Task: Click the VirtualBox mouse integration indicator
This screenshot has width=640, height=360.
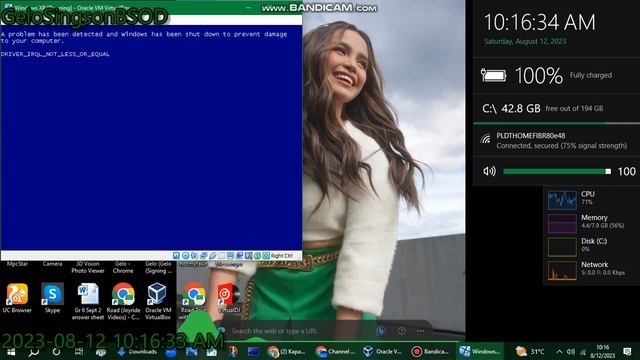Action: [x=258, y=256]
